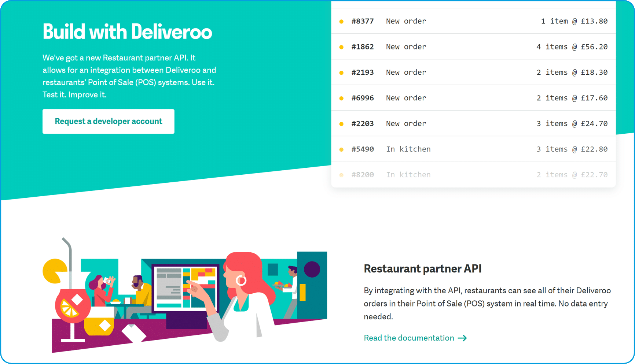The height and width of the screenshot is (364, 635).
Task: Select the faded #8200 order number
Action: tap(362, 175)
